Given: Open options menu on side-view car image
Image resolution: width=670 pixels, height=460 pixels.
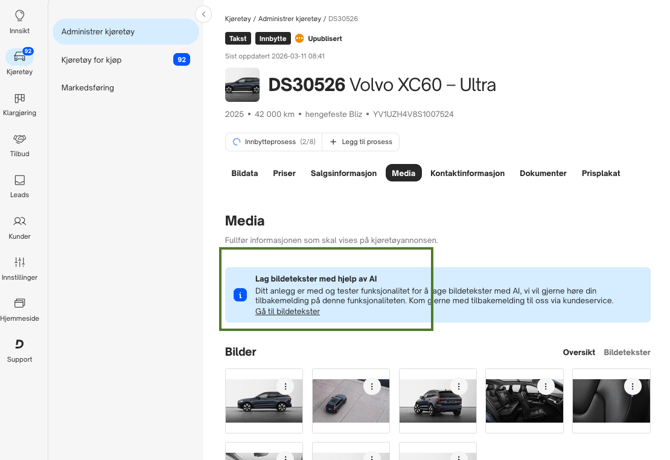Looking at the screenshot, I should (x=285, y=386).
